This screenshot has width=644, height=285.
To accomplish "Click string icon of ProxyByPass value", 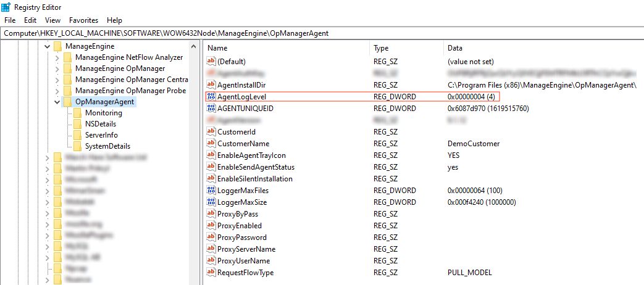I will [211, 213].
